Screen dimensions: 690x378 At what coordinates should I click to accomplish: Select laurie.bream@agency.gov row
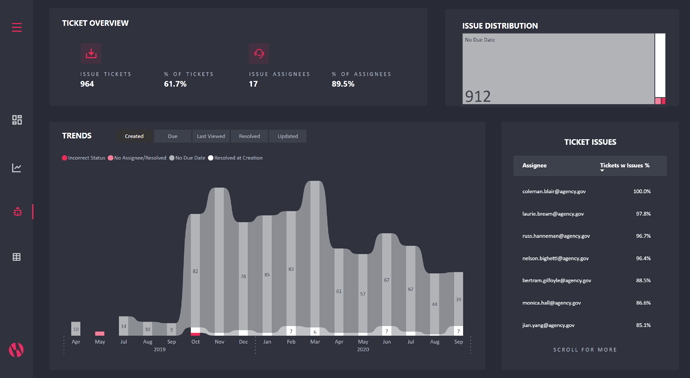coord(590,214)
